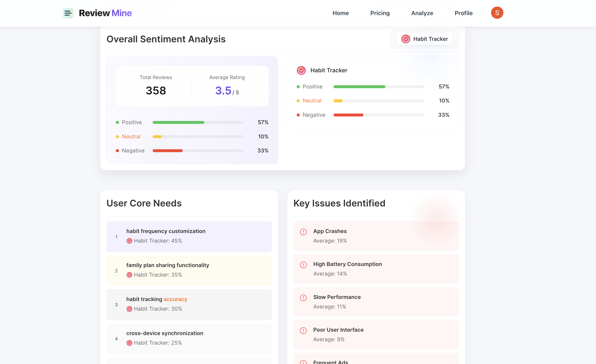
Task: Click the Average Rating value 3.5
Action: point(223,91)
